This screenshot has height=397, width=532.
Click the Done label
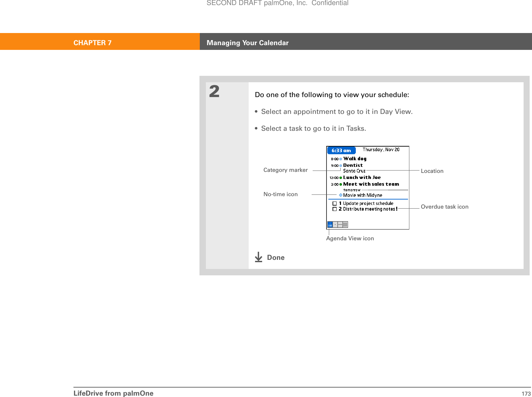pos(276,257)
